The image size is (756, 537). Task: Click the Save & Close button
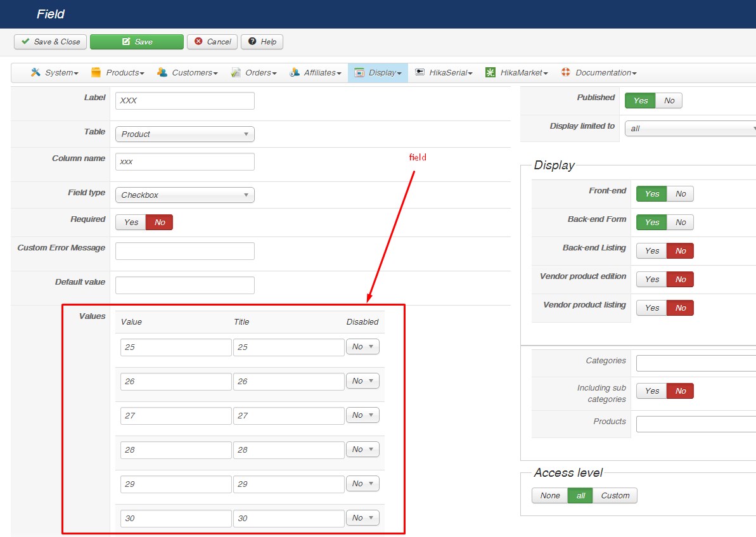[x=50, y=41]
